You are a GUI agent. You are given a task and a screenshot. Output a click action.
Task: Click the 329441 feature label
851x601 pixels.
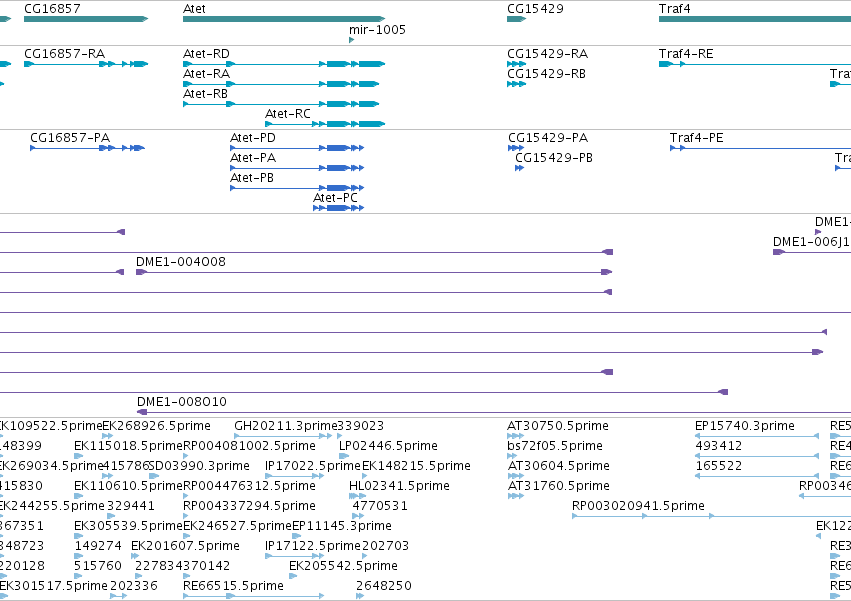pos(131,506)
